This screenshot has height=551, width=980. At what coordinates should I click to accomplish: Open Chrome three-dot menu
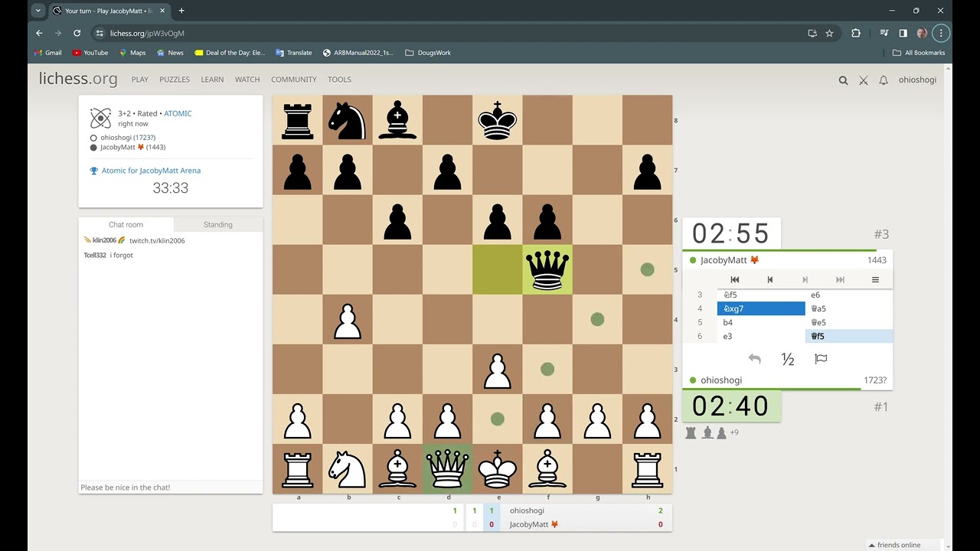tap(941, 33)
